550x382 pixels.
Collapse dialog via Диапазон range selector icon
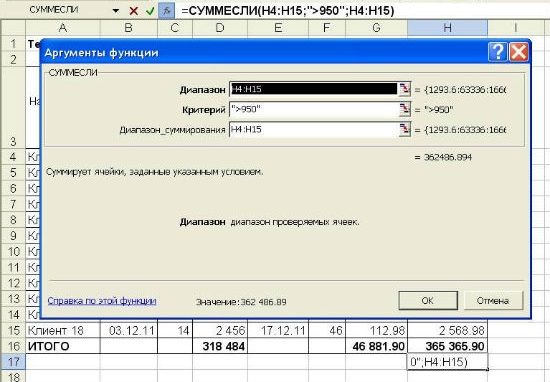(404, 89)
